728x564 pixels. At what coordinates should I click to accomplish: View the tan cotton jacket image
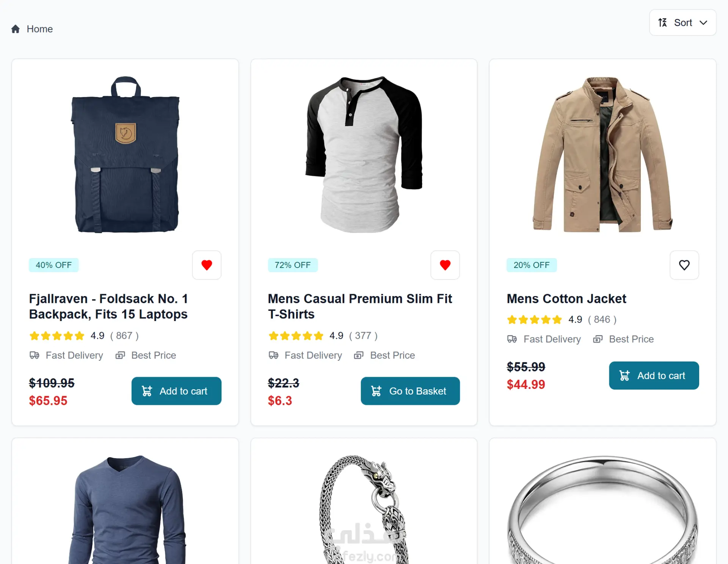602,155
